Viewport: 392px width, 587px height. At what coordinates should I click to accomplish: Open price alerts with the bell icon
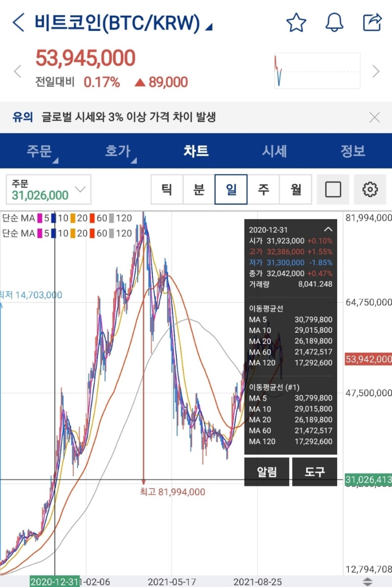pos(335,22)
